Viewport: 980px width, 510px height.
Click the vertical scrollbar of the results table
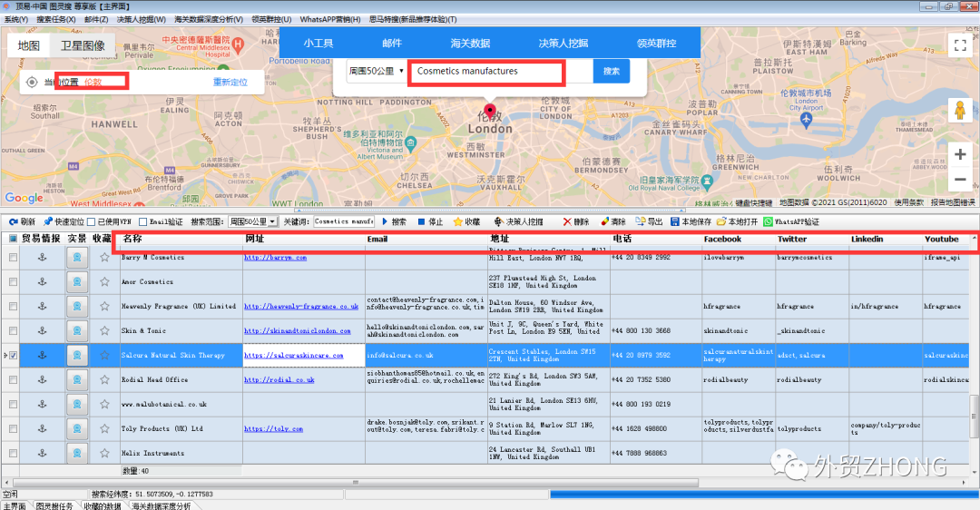coord(974,417)
